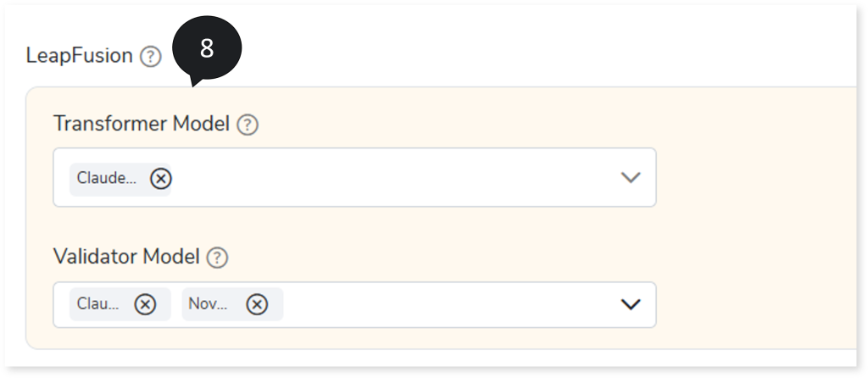Remove the Nov chip from Validator Model
Viewport: 868px width, 378px height.
pyautogui.click(x=257, y=304)
